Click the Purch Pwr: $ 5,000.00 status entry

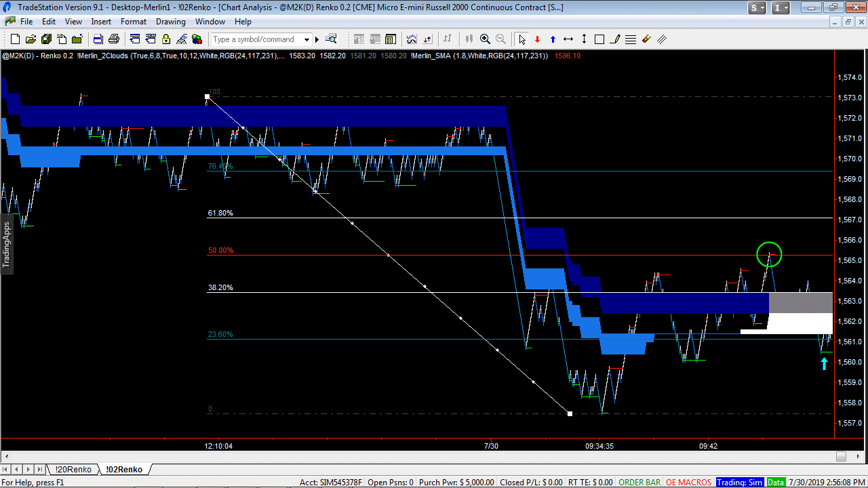click(458, 483)
